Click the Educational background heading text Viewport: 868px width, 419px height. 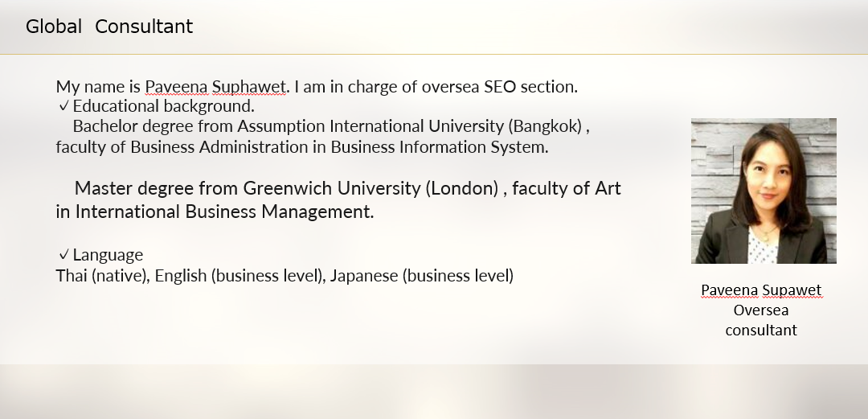click(x=163, y=106)
